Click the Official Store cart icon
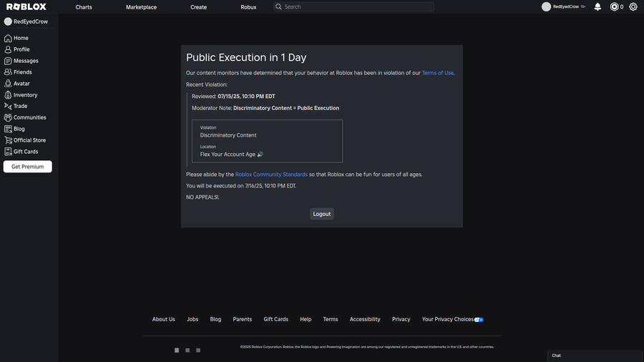This screenshot has height=362, width=644. click(x=8, y=140)
